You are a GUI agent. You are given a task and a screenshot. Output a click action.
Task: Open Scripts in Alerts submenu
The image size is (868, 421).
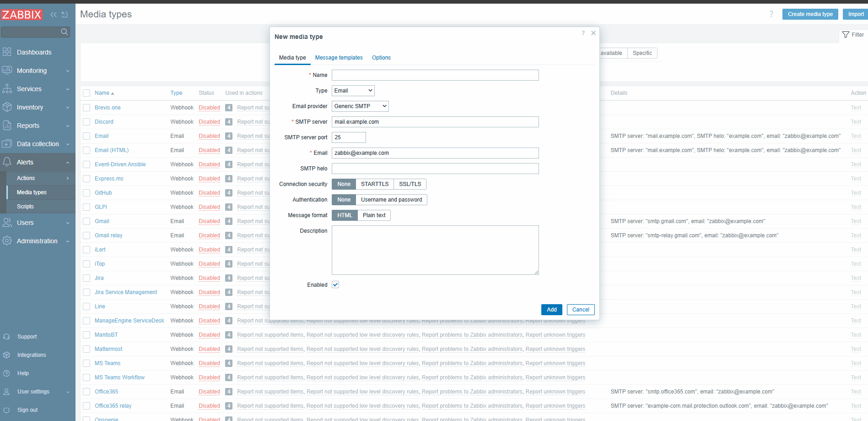(25, 207)
